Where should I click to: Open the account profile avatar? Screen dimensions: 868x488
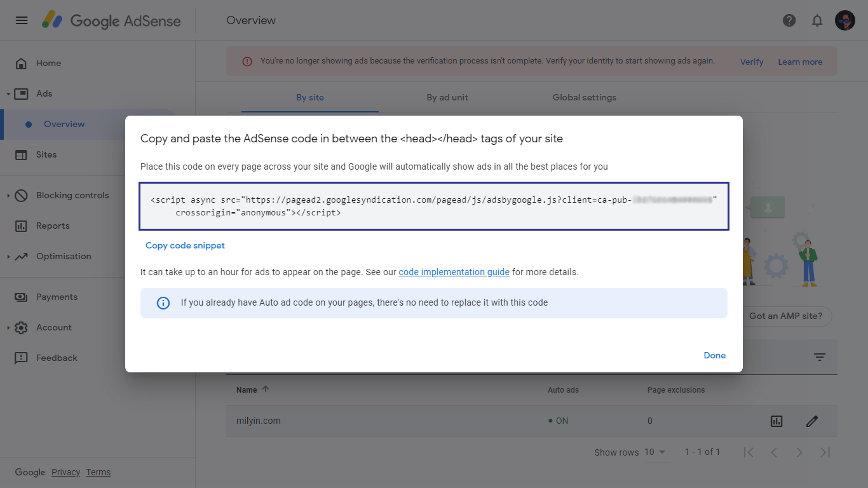pyautogui.click(x=845, y=20)
